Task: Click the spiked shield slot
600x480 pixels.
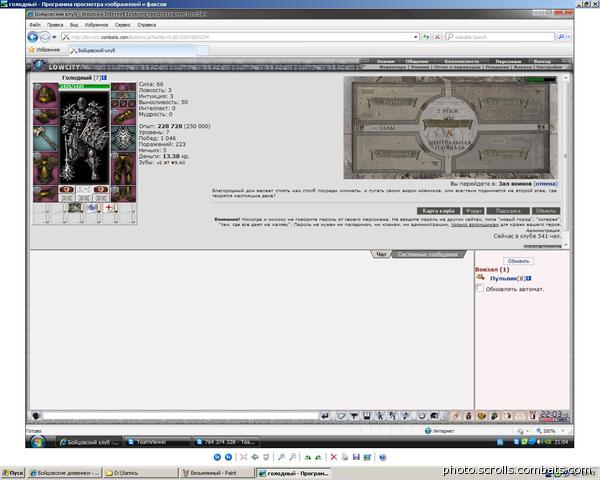Action: click(123, 138)
